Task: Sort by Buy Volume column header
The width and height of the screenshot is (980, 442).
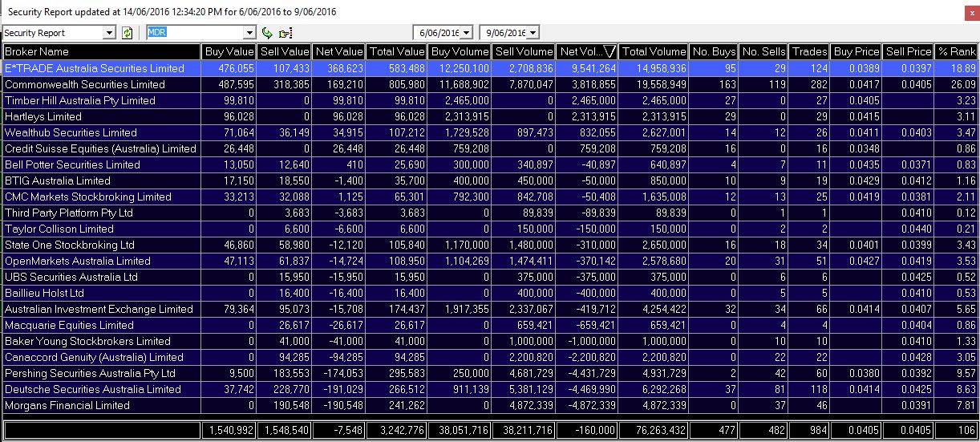Action: [460, 51]
